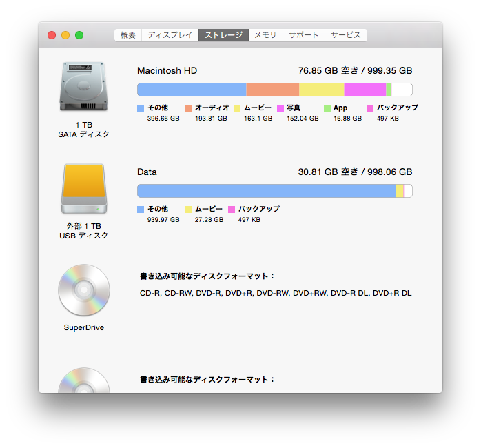
Task: Click the green zoom window button
Action: [x=79, y=35]
